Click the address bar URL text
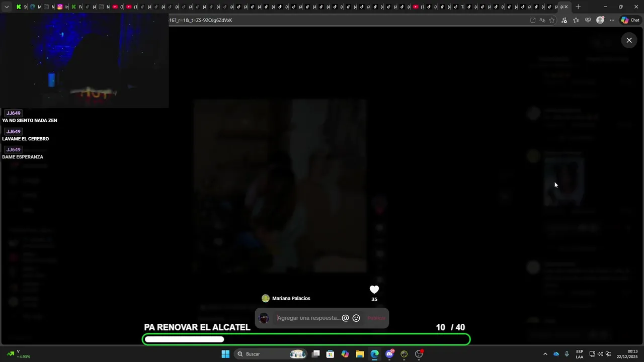Image resolution: width=644 pixels, height=362 pixels. click(x=200, y=20)
